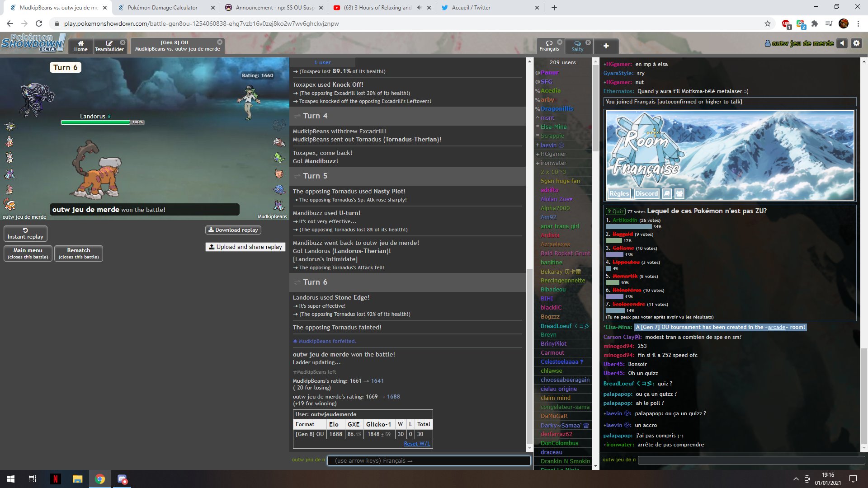The height and width of the screenshot is (488, 868).
Task: Bookmark page with the star icon
Action: coord(767,23)
